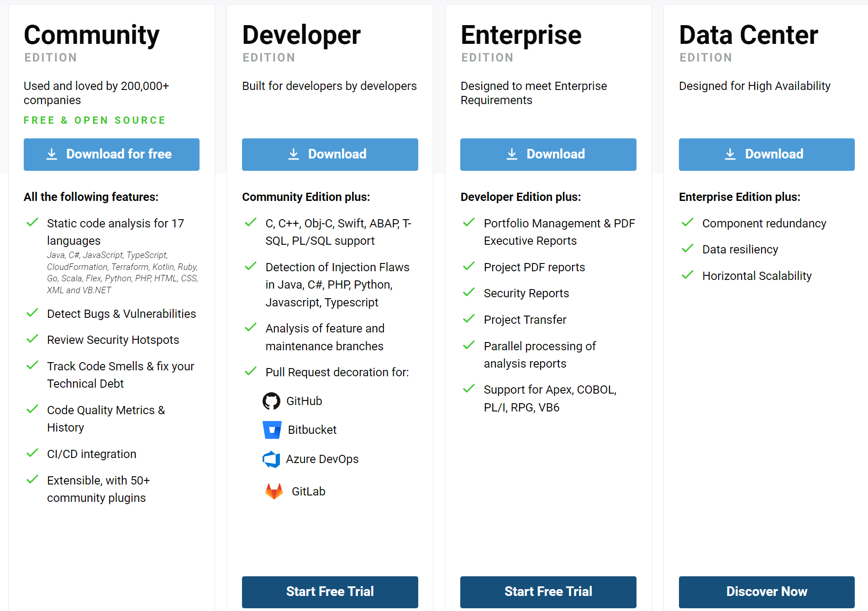
Task: Click download arrow icon in Developer button
Action: click(294, 154)
